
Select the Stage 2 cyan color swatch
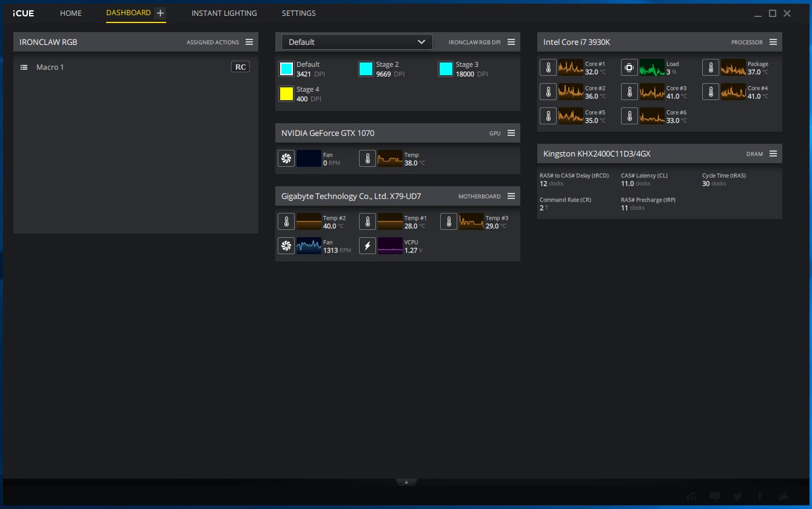coord(366,69)
